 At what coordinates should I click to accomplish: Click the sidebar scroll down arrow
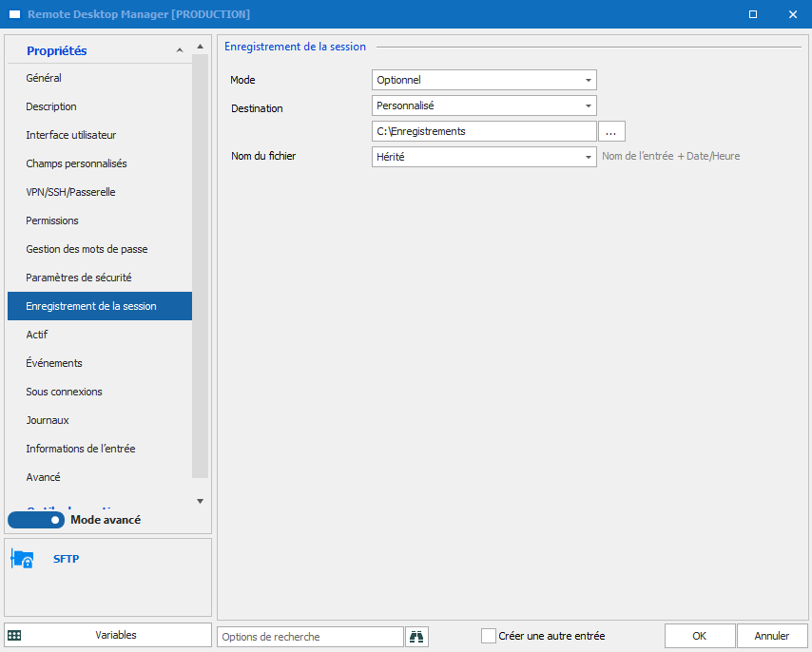pos(200,500)
